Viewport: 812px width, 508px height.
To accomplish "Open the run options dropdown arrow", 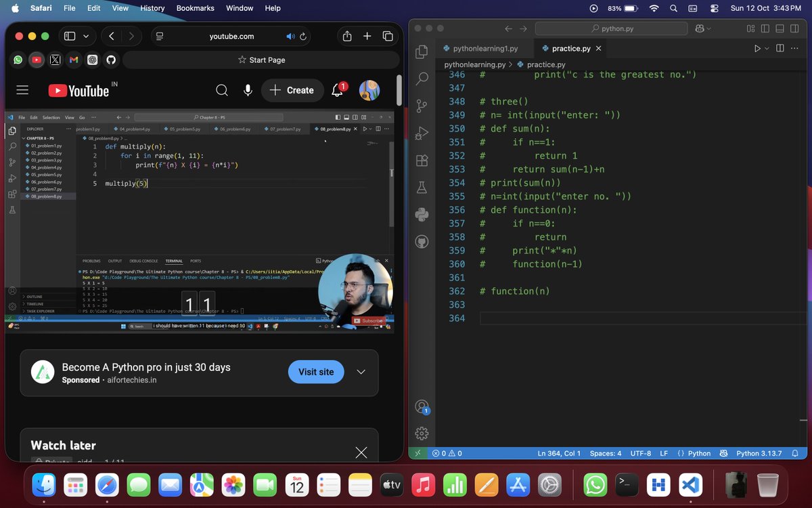I will coord(767,49).
